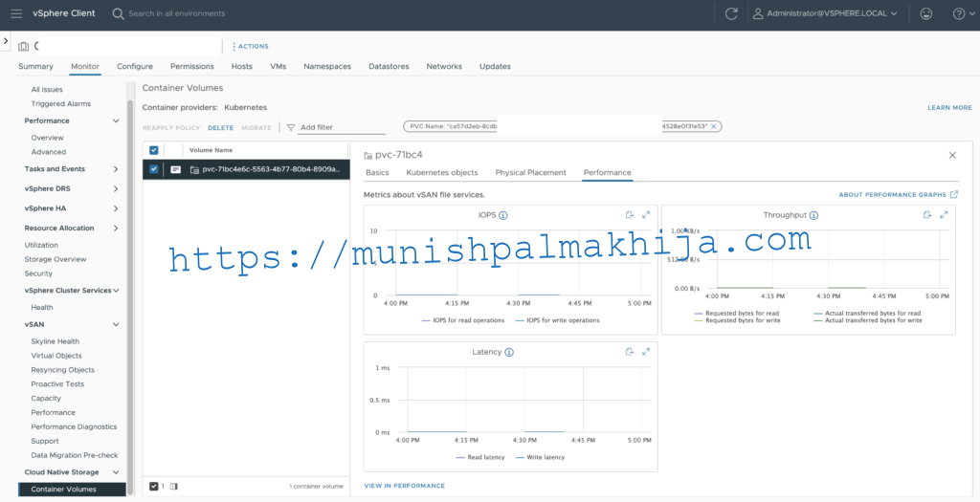
Task: Refresh the vSphere Client view
Action: point(730,13)
